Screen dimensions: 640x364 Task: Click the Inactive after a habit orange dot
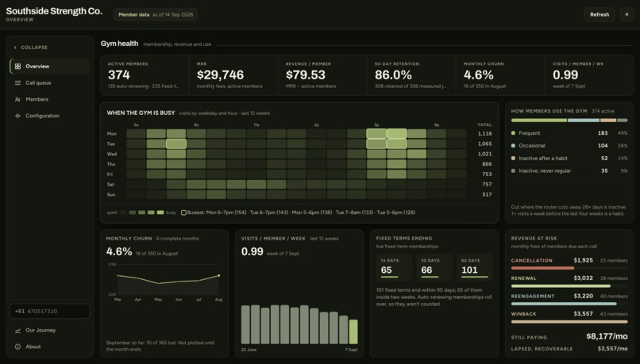[x=513, y=159]
